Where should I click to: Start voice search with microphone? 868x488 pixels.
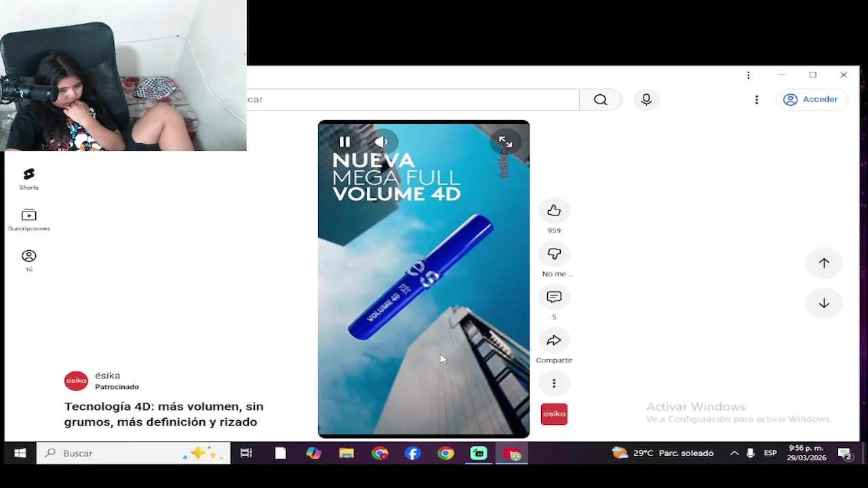(x=646, y=100)
